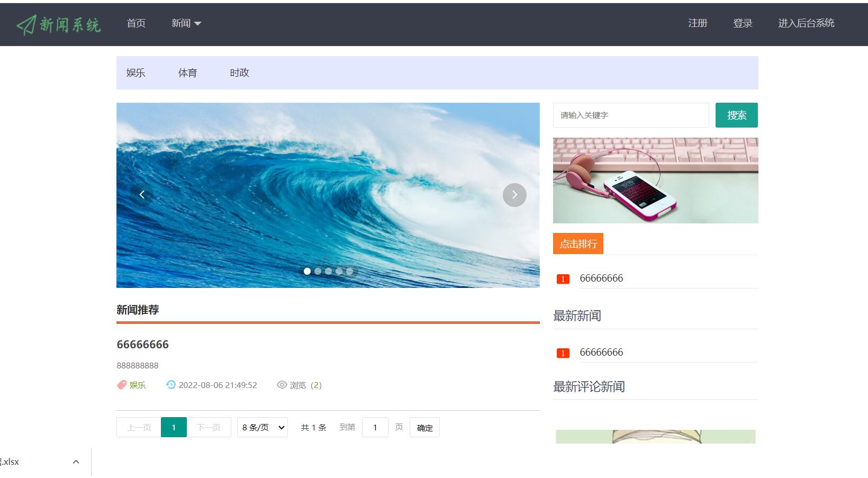Select third carousel indicator dot
Image resolution: width=868 pixels, height=478 pixels.
pos(328,271)
